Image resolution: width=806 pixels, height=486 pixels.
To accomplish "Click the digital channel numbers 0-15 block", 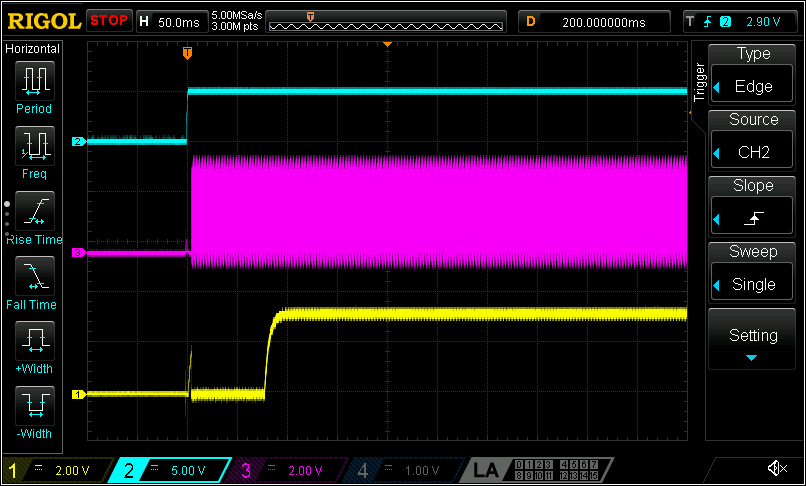I will [557, 470].
